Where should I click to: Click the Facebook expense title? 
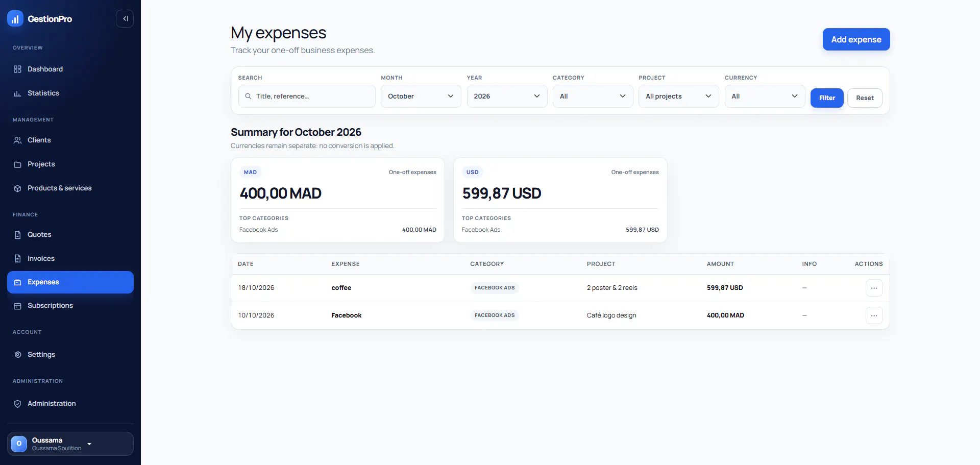tap(347, 315)
